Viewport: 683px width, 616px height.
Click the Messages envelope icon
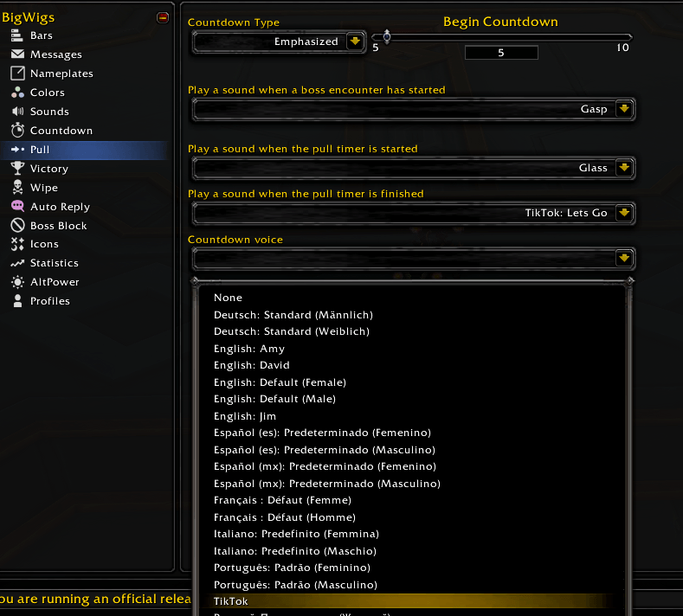point(17,54)
